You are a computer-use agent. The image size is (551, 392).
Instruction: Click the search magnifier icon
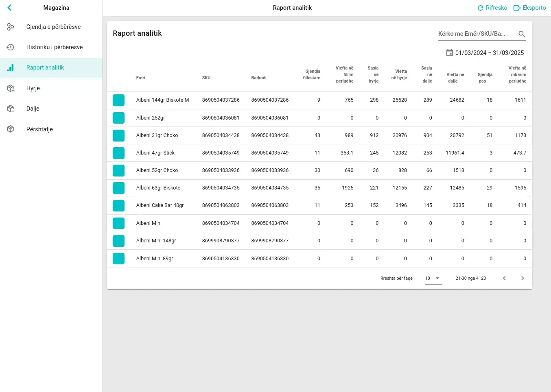pyautogui.click(x=522, y=34)
